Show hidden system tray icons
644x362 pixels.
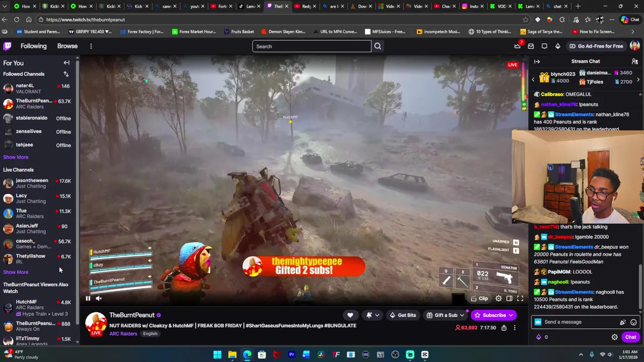click(581, 355)
